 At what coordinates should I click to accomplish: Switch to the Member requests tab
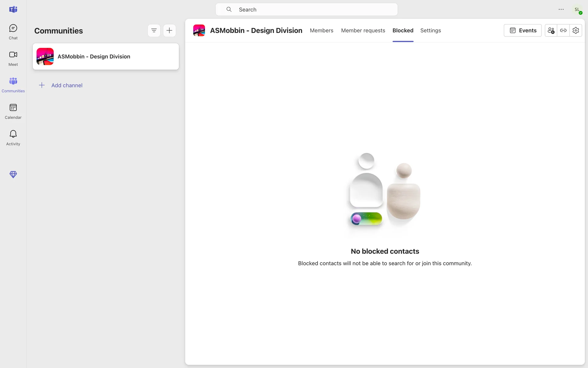(363, 30)
